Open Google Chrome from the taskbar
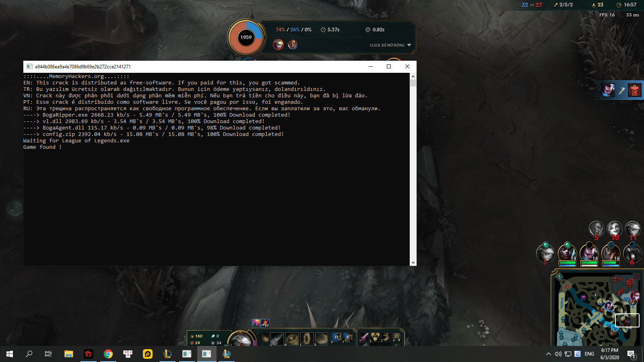644x362 pixels. [108, 354]
